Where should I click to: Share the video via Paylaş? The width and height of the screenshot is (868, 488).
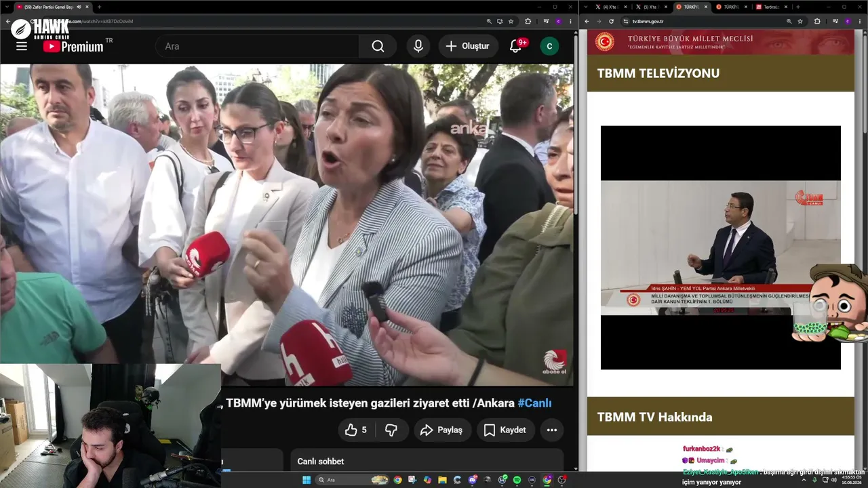(x=442, y=430)
